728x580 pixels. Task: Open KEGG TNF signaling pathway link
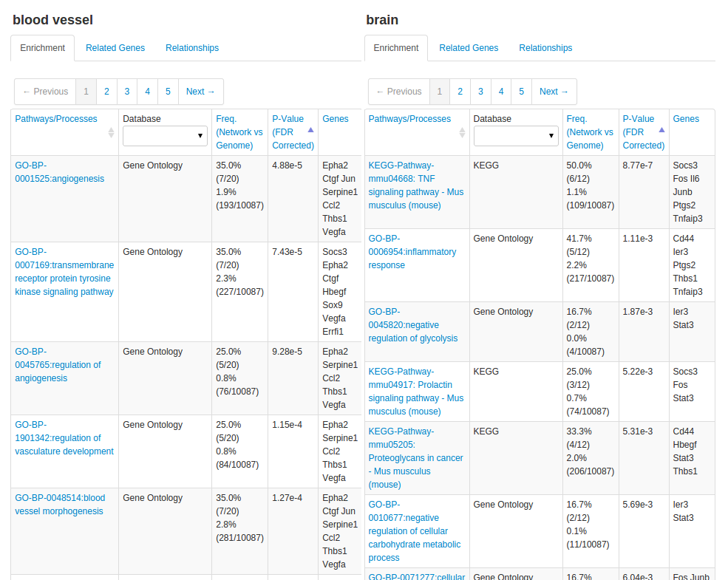click(416, 185)
